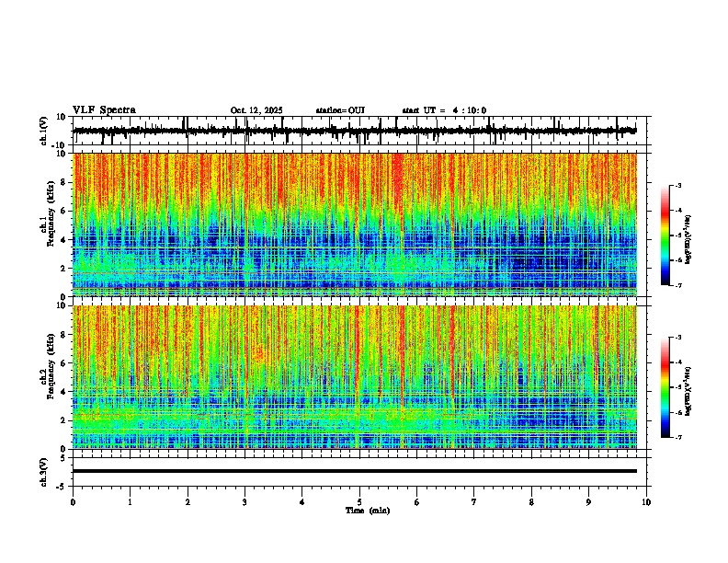Screen dimensions: 728x563
Task: Click the ch.2 spectrogram panel
Action: tap(354, 377)
